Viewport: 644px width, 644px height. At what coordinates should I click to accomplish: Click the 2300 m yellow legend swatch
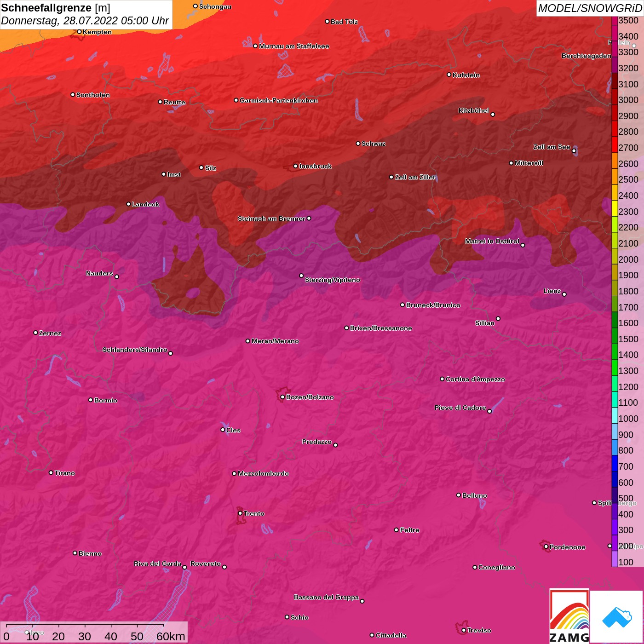615,208
